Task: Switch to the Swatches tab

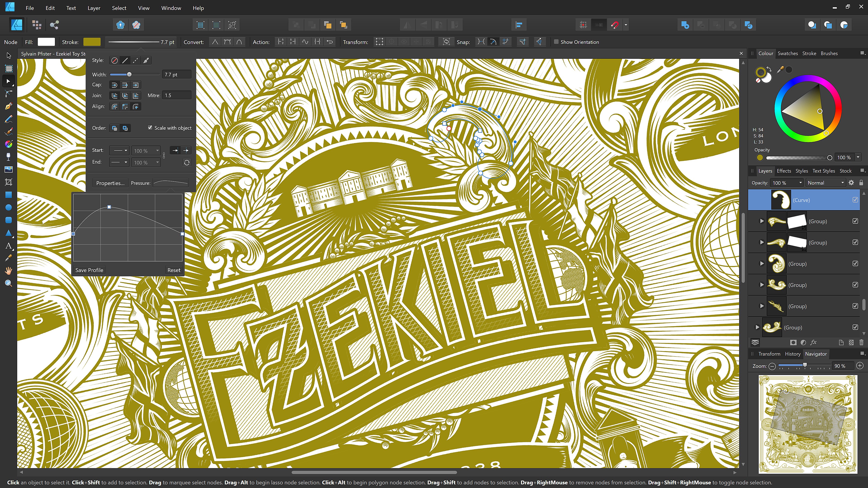Action: click(788, 53)
